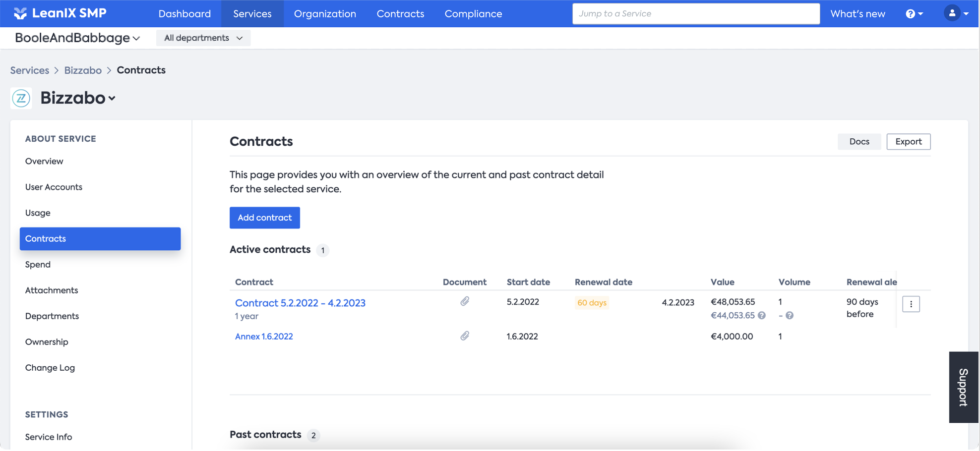Open document paperclip for Contract 5.2.2022
The width and height of the screenshot is (980, 451).
(x=465, y=301)
